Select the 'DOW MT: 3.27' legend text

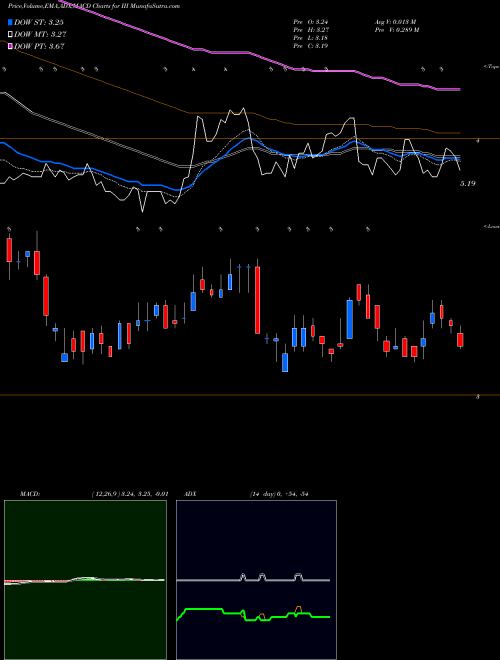40,35
